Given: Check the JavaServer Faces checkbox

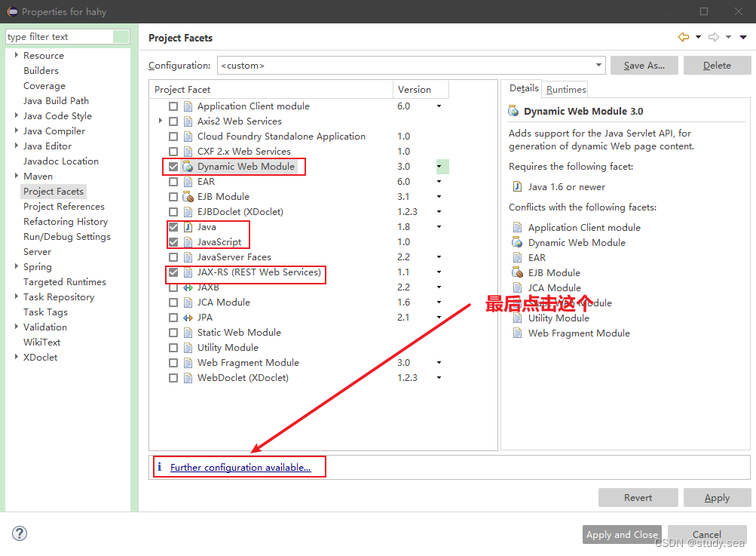Looking at the screenshot, I should click(173, 257).
